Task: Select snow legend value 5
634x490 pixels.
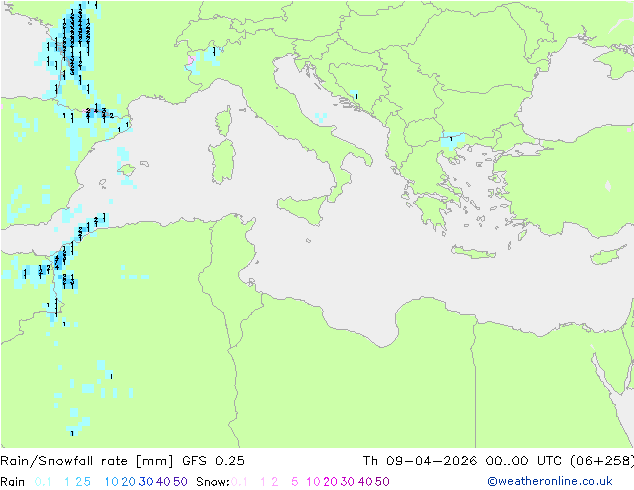Action: click(295, 482)
